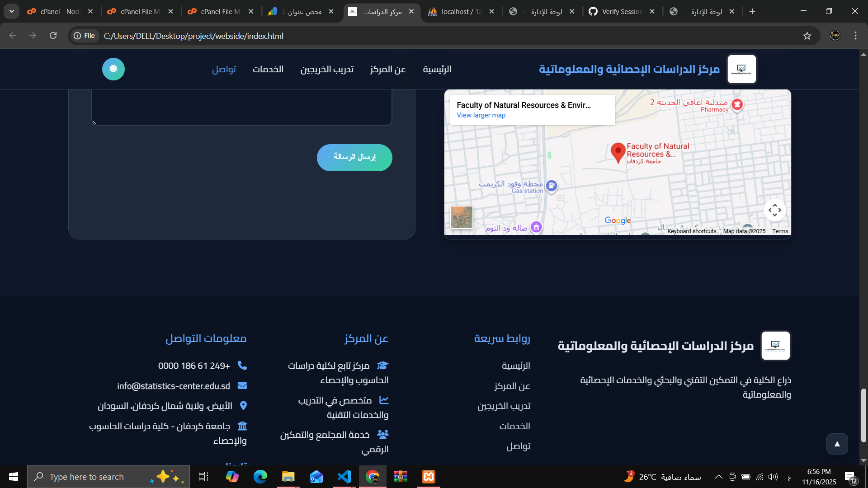Click the phone icon in footer contact

pyautogui.click(x=242, y=365)
